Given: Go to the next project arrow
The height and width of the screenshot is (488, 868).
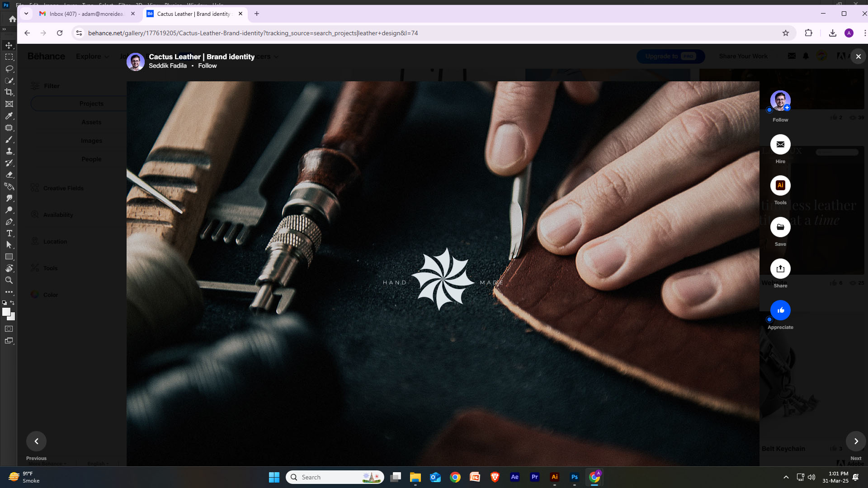Looking at the screenshot, I should 856,441.
